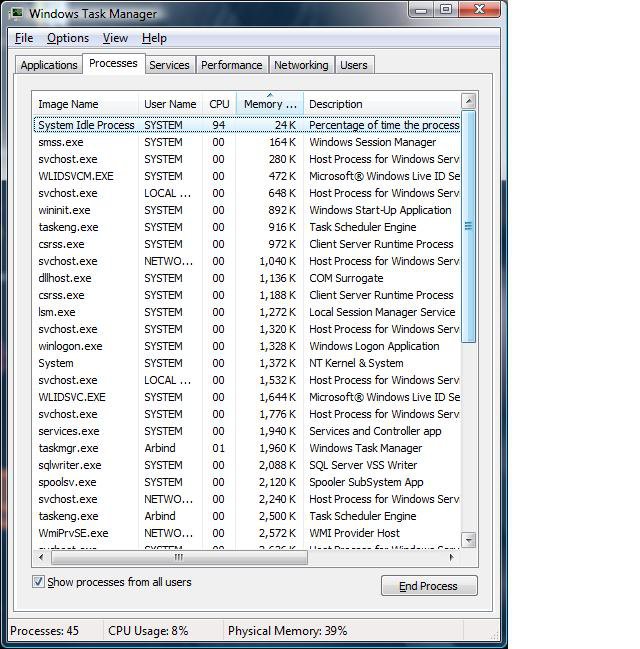Click the horizontal scrollbar left arrow
The width and height of the screenshot is (640, 649).
click(x=41, y=557)
